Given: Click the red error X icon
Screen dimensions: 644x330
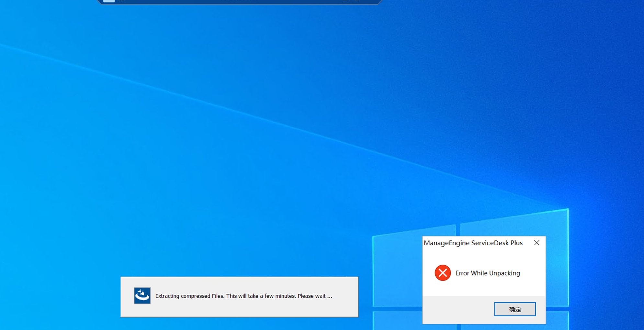Looking at the screenshot, I should pos(443,273).
